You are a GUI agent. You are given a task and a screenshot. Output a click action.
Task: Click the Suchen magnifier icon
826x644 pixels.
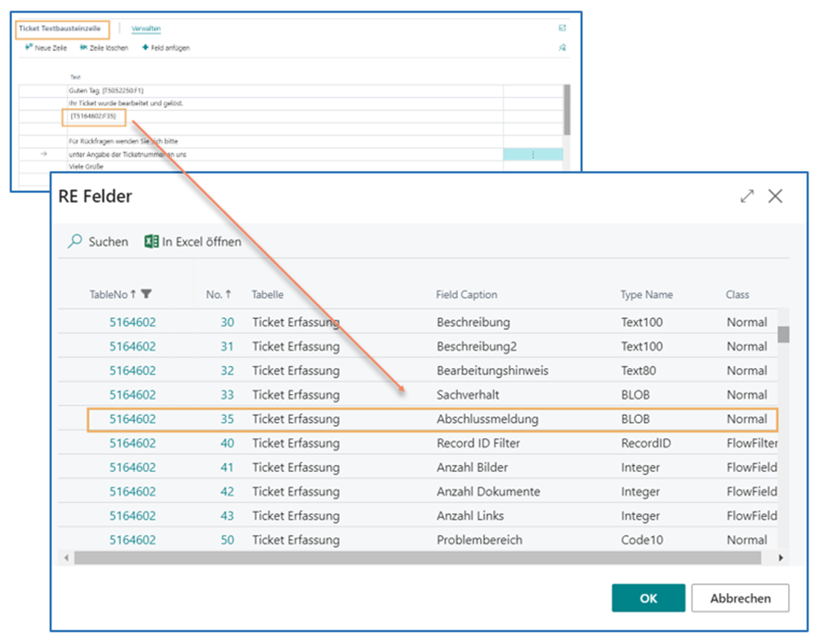point(75,242)
